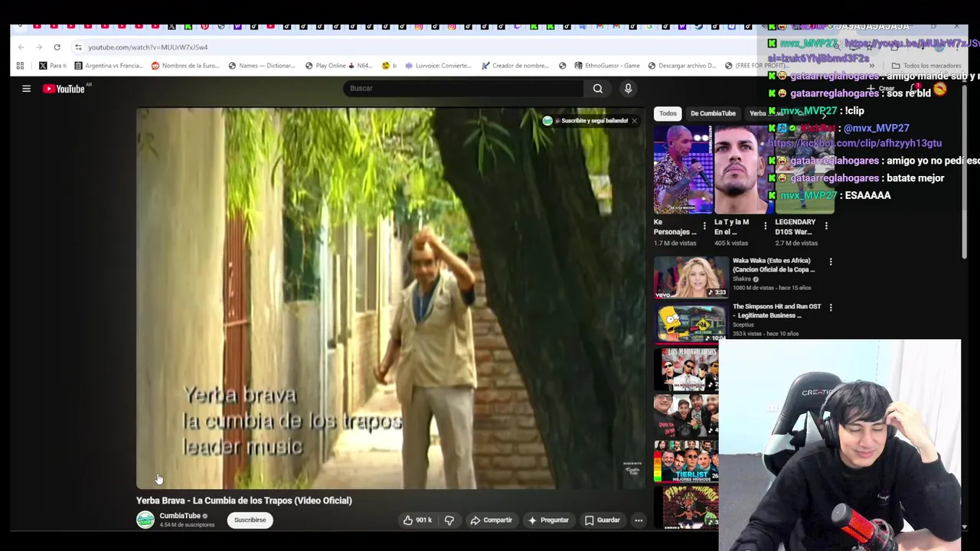Click the Preguntar sparkle button
The height and width of the screenshot is (551, 980).
point(548,520)
